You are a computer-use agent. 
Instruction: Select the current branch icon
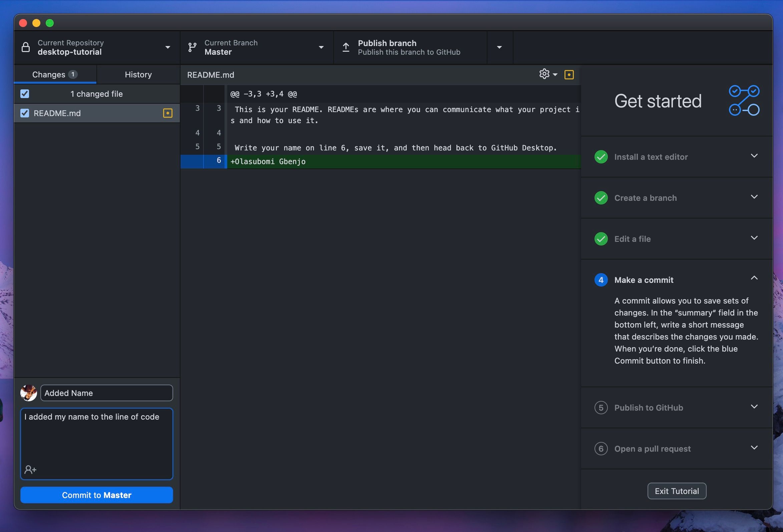click(192, 47)
